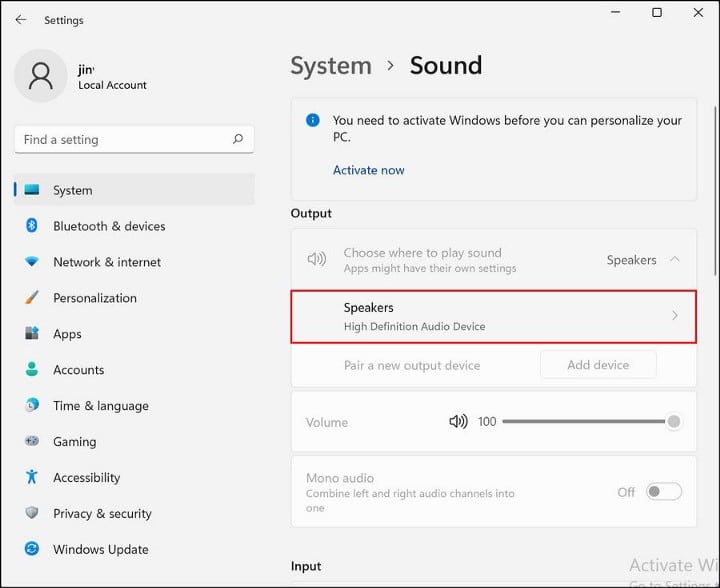
Task: Collapse the Choose where to play sound section
Action: point(675,259)
